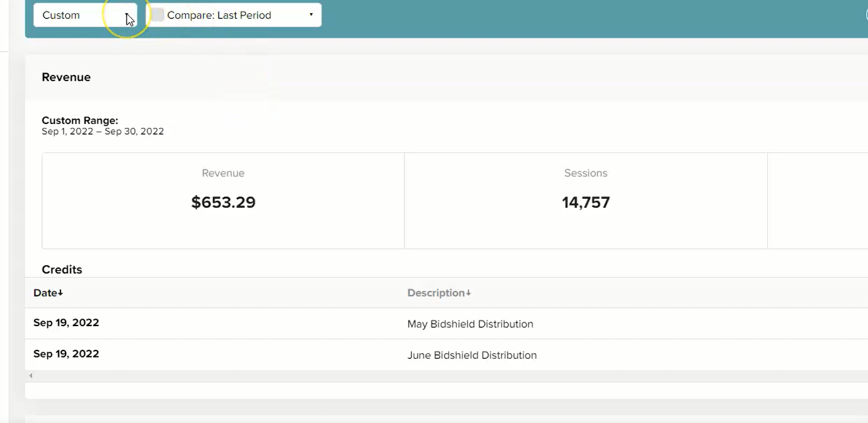Click the Sep 19, 2022 date in the June Bidshield row

66,354
